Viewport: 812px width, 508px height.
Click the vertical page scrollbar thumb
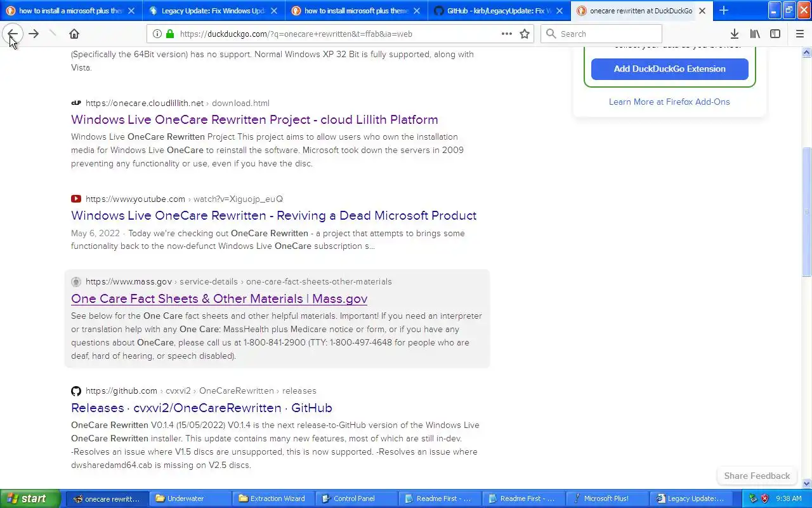click(807, 211)
